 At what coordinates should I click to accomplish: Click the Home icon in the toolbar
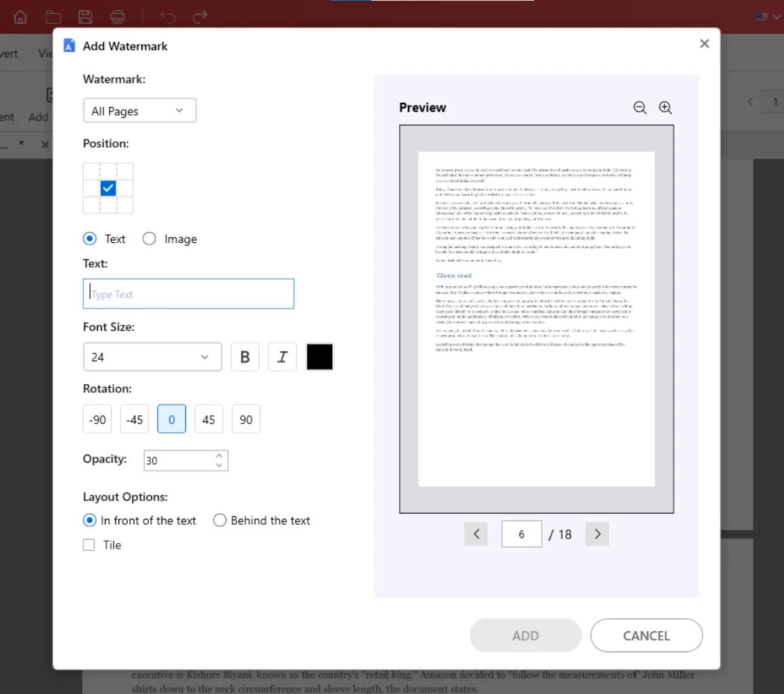(x=20, y=16)
